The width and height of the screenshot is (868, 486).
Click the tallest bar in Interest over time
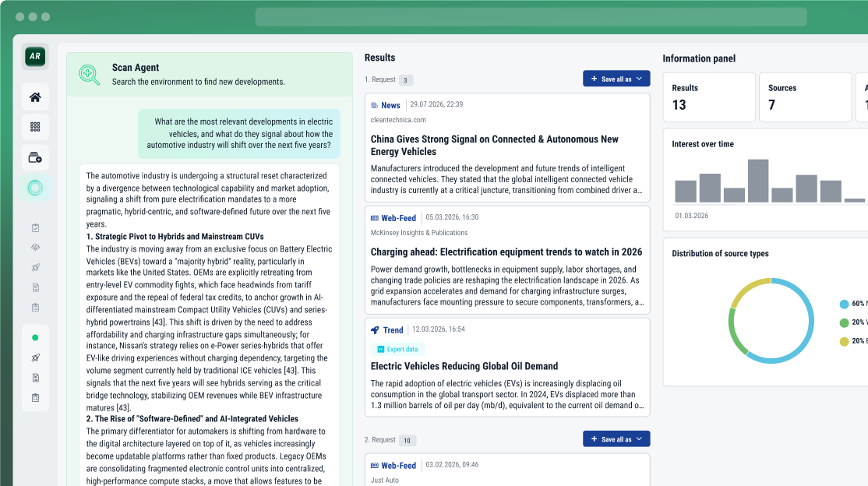(758, 181)
